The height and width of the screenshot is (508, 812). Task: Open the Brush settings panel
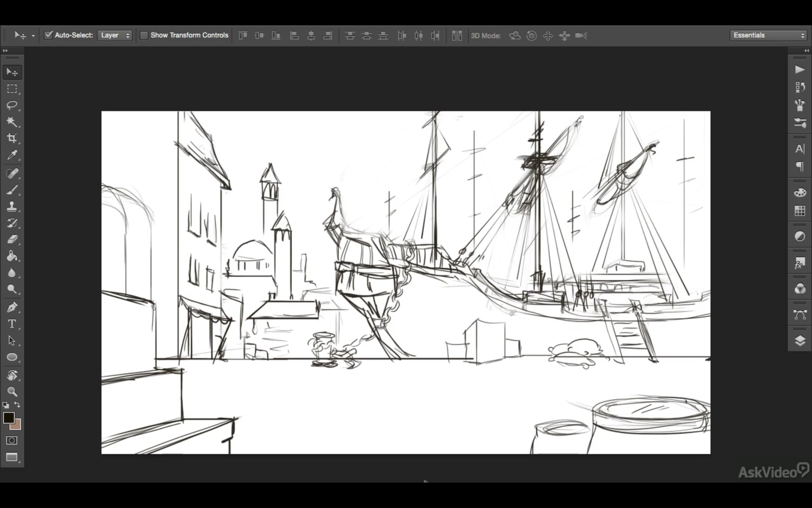[x=800, y=123]
